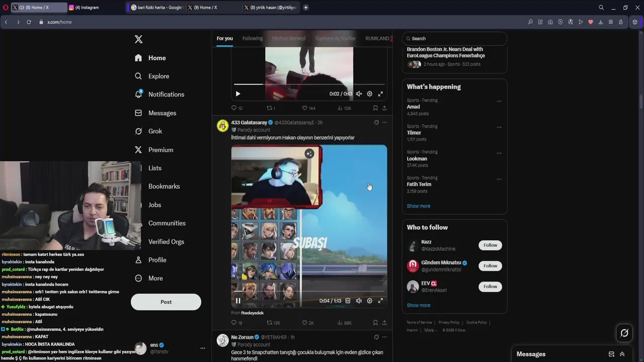Open more options for Lookman trend
The image size is (644, 362).
point(499,153)
